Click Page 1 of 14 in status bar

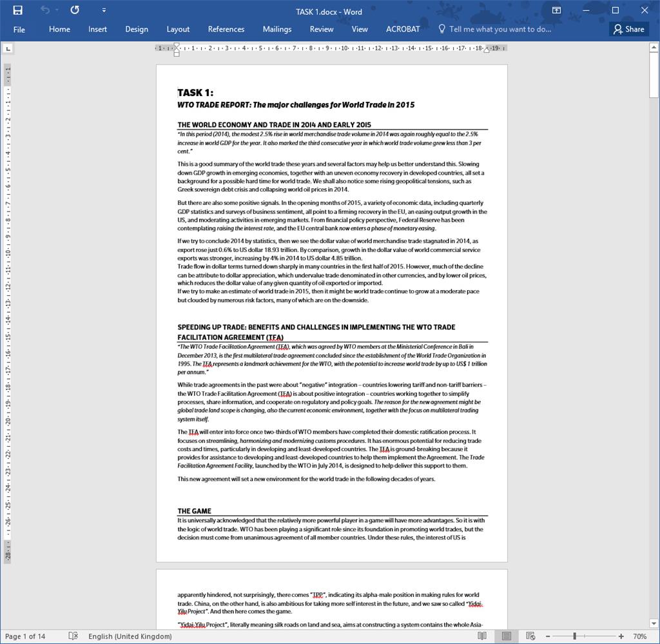tap(25, 636)
